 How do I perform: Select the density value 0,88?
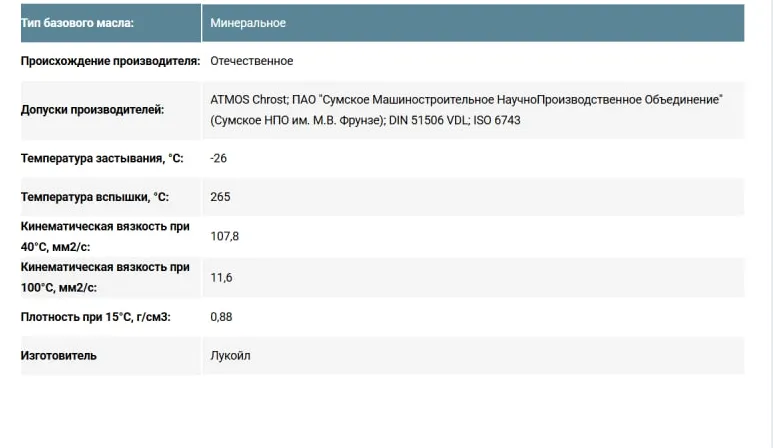(x=221, y=317)
